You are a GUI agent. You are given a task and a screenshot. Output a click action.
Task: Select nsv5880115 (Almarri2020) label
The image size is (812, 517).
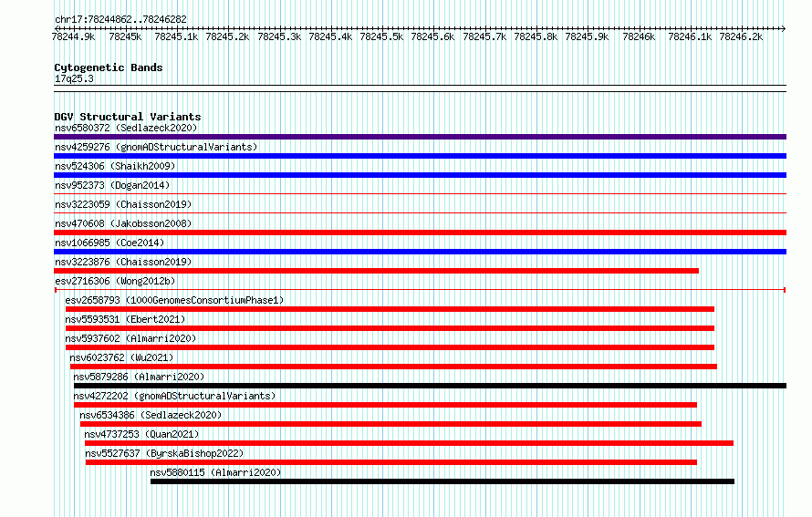click(x=216, y=472)
